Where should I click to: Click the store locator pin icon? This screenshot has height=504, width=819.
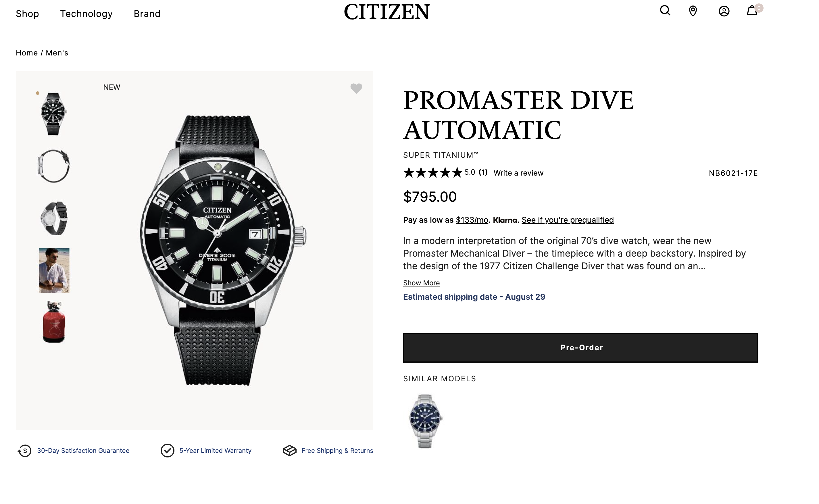click(693, 11)
